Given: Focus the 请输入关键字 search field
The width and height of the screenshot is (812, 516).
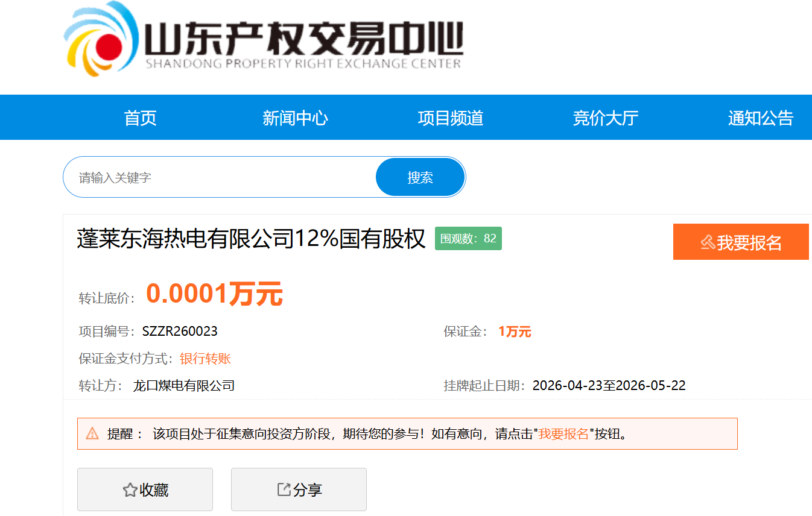Looking at the screenshot, I should [x=223, y=178].
